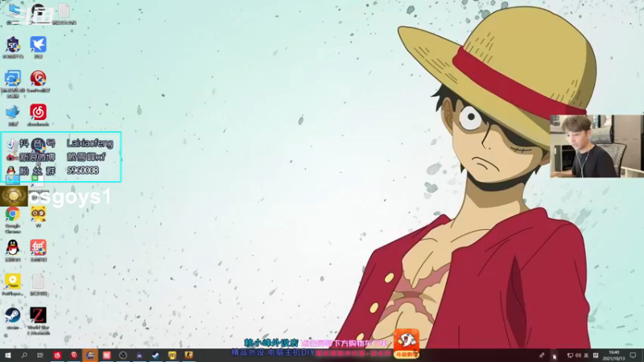Open the dark 5E platform taskbar icon

139,355
